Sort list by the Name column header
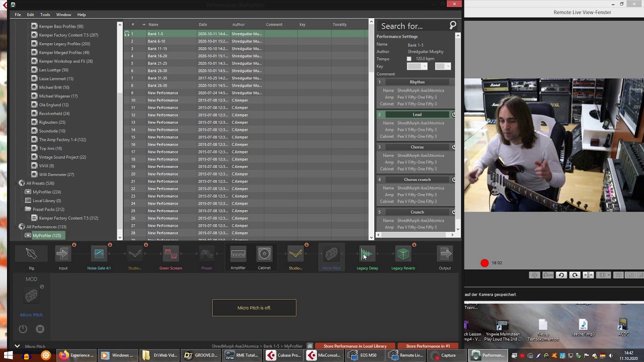 point(153,24)
